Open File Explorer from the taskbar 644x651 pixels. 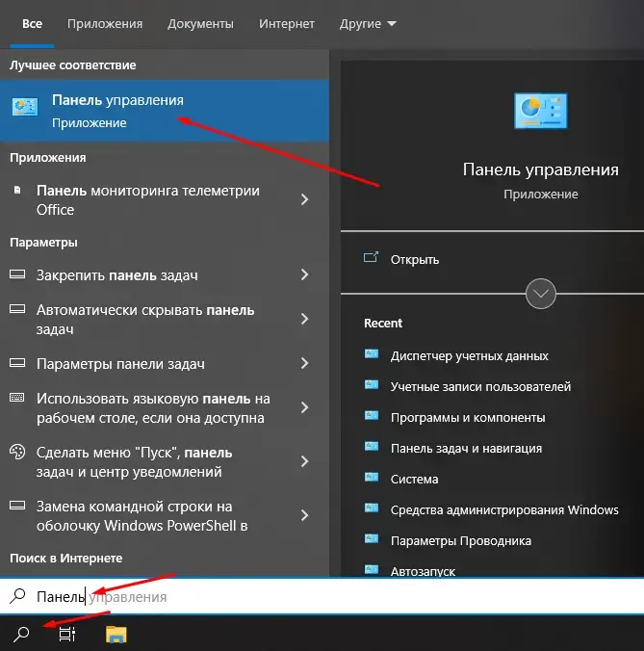tap(116, 634)
